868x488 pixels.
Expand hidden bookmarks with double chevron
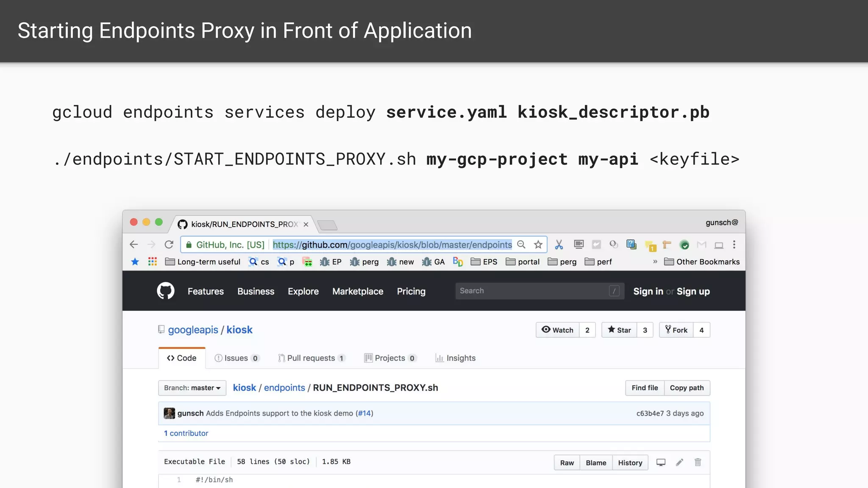click(655, 261)
